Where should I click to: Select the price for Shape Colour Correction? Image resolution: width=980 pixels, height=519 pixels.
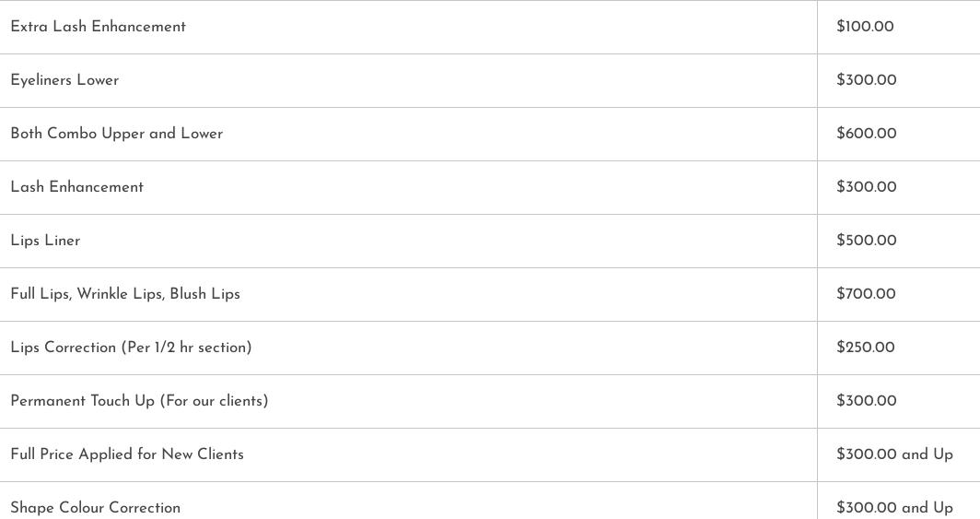click(x=894, y=508)
